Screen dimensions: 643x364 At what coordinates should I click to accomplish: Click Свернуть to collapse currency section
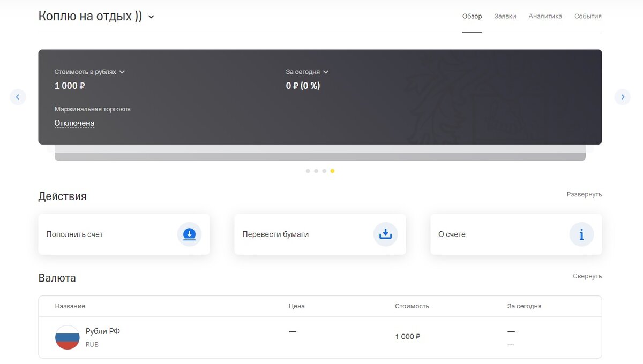click(587, 276)
